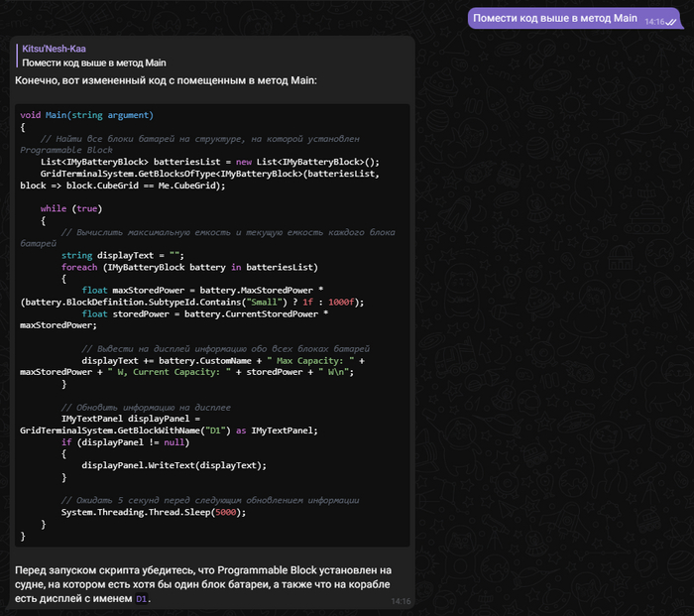The height and width of the screenshot is (616, 694).
Task: Click the 'while (true)' line in code block
Action: [71, 208]
